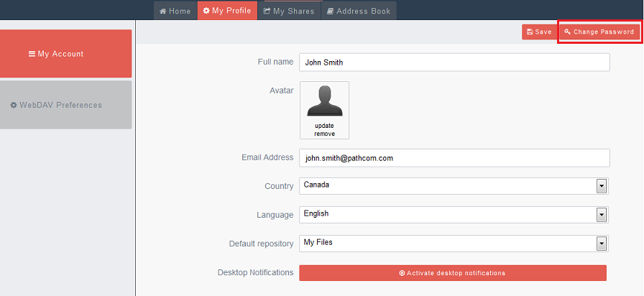Screen dimensions: 644x296
Task: Click the floppy disk icon on Save
Action: click(x=530, y=32)
